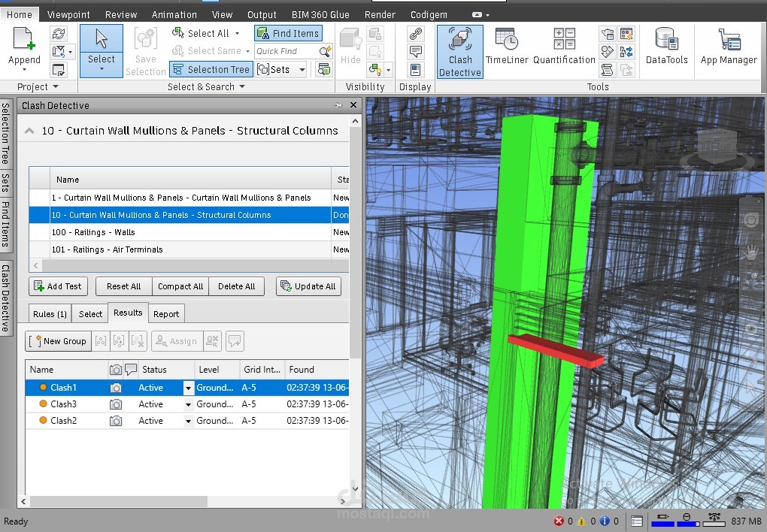
Task: Click the Append file icon
Action: coord(24,38)
